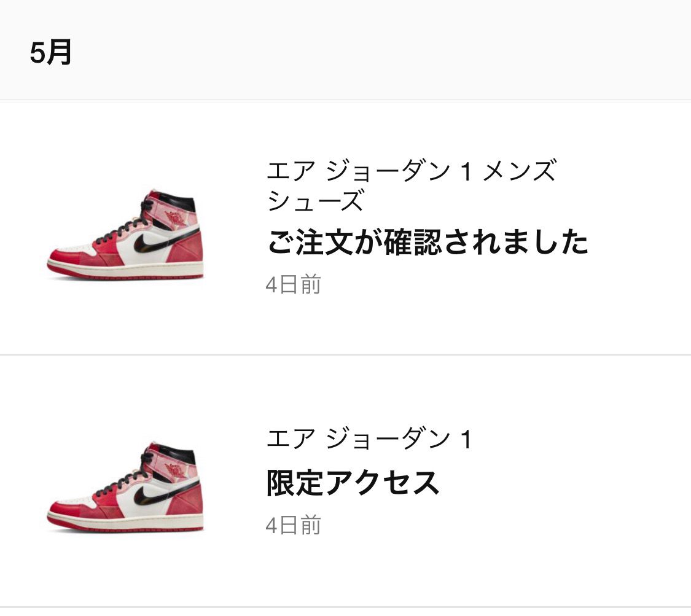Tap the エア ジョーダン 1 メンズ title text
Screen dimensions: 691x616
click(x=412, y=171)
